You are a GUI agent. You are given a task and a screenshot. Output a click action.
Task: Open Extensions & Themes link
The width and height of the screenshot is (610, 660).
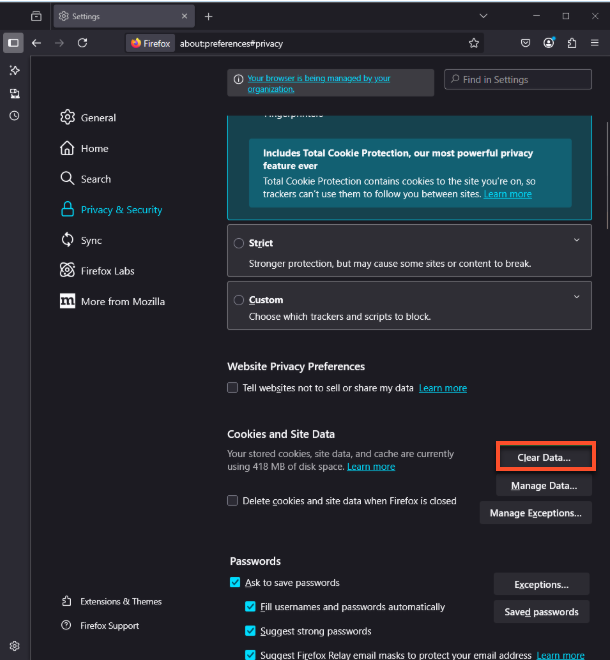click(x=112, y=601)
